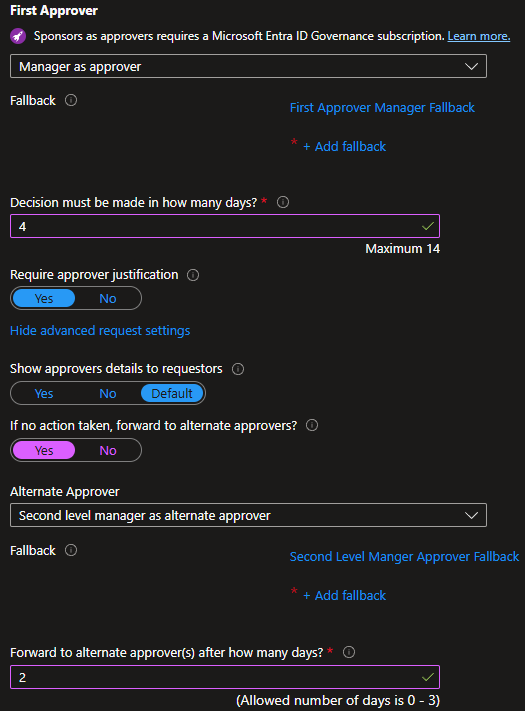The image size is (525, 711).
Task: Choose No for forwarding to alternate approvers
Action: pos(108,450)
